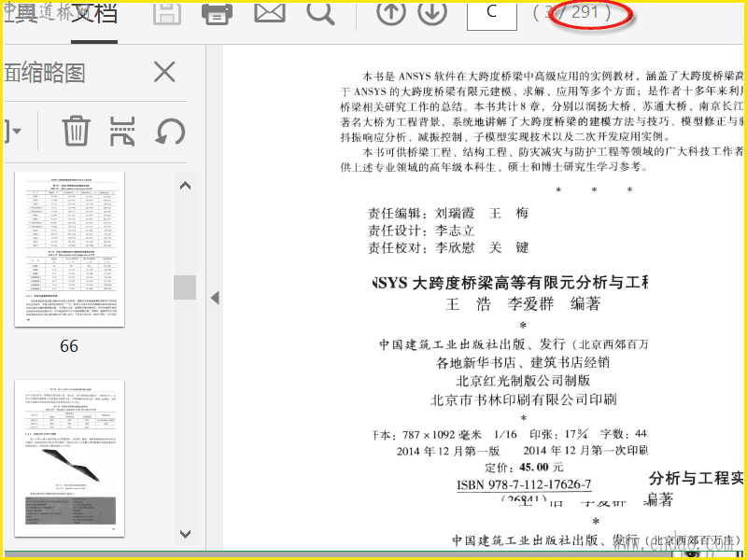Click the thumbnail scrollbar down arrow
The height and width of the screenshot is (560, 747).
[185, 534]
